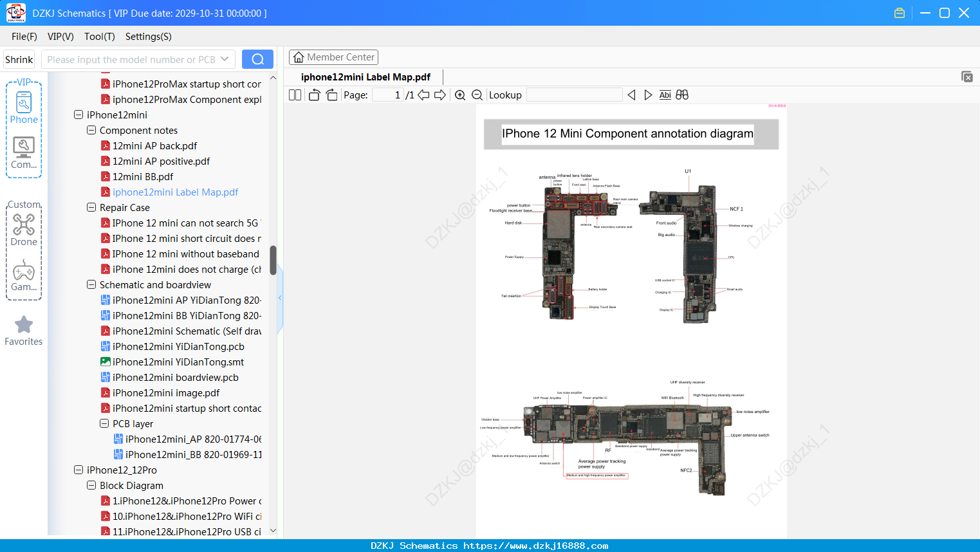Click the blue search button
Image resolution: width=980 pixels, height=552 pixels.
point(257,59)
